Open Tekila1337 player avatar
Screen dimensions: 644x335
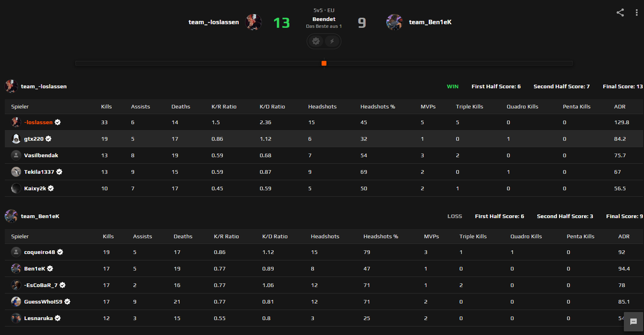click(x=16, y=172)
